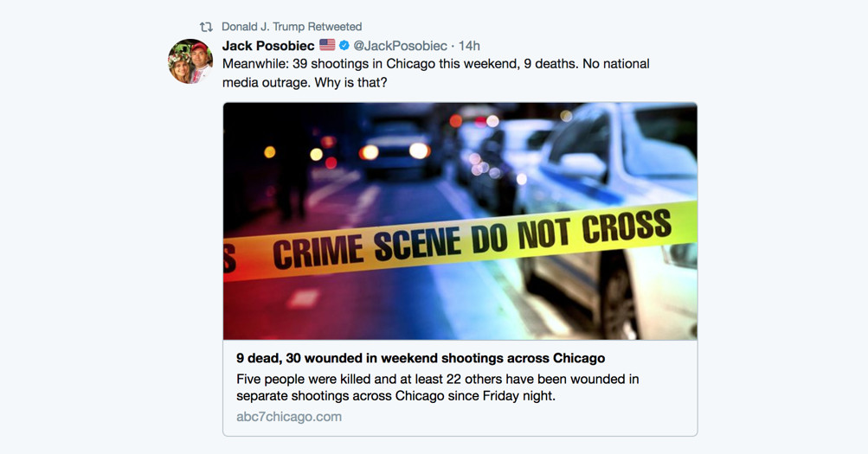Click the CRIME SCENE DO NOT CROSS tape
Image resolution: width=868 pixels, height=454 pixels.
460,240
